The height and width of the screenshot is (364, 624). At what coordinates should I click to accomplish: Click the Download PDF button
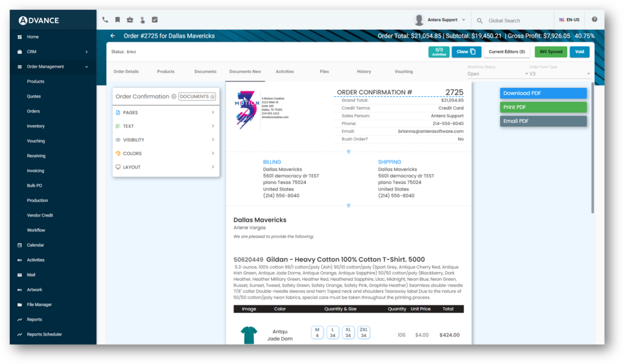(x=543, y=93)
